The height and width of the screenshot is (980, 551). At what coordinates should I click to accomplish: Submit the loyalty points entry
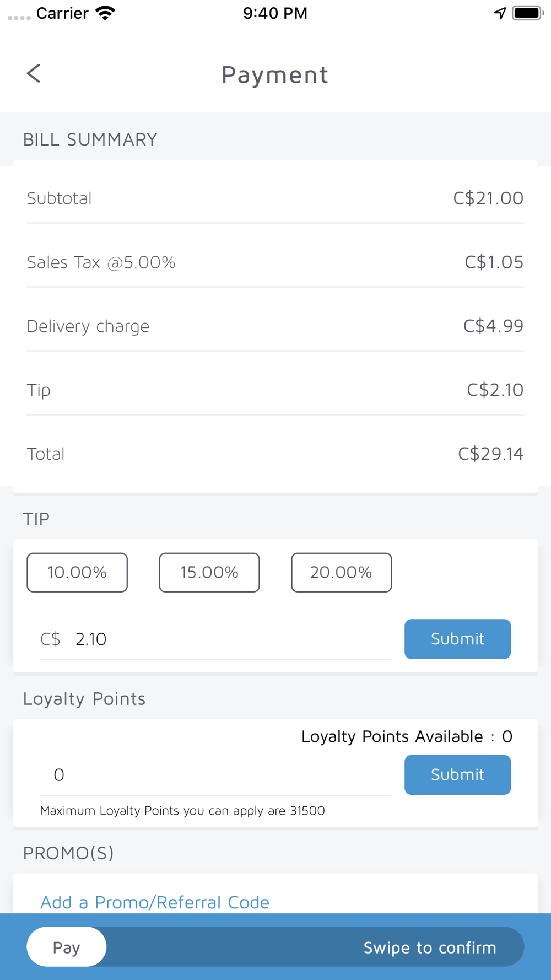click(457, 774)
